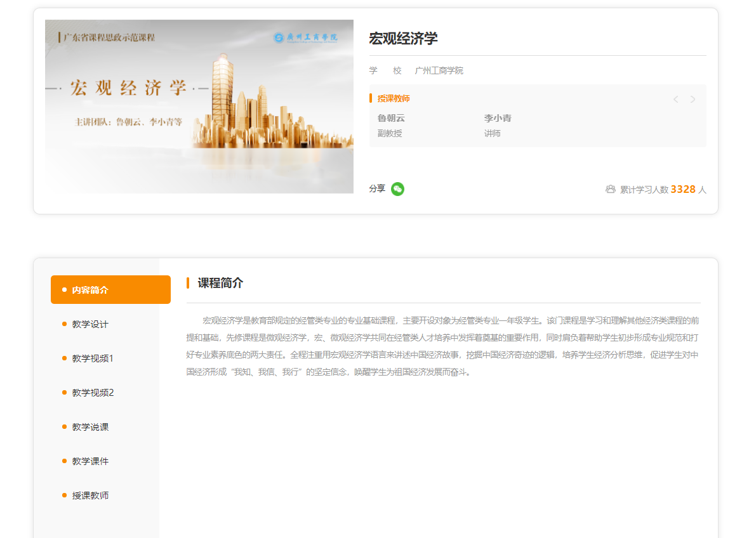The height and width of the screenshot is (538, 756).
Task: Click the school name 广州工商学院
Action: pos(439,70)
